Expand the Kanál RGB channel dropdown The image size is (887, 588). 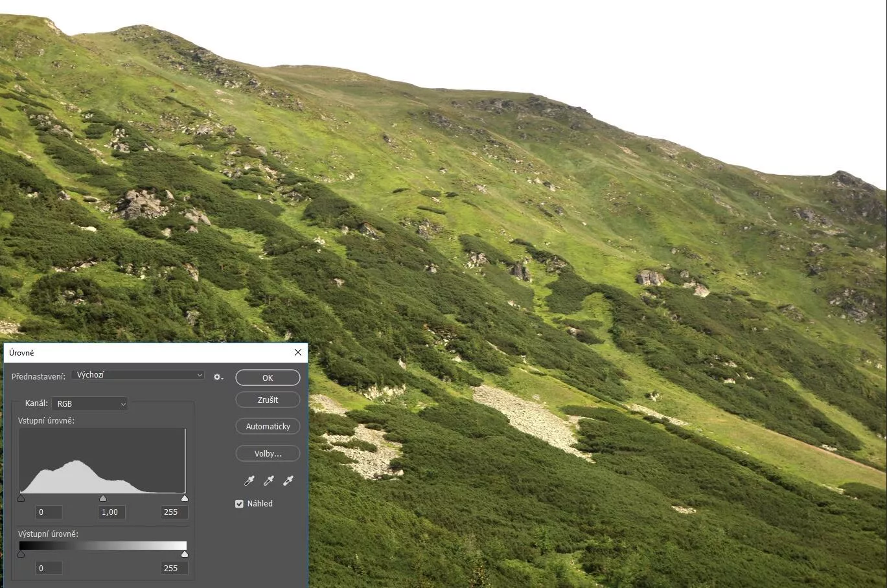[90, 403]
